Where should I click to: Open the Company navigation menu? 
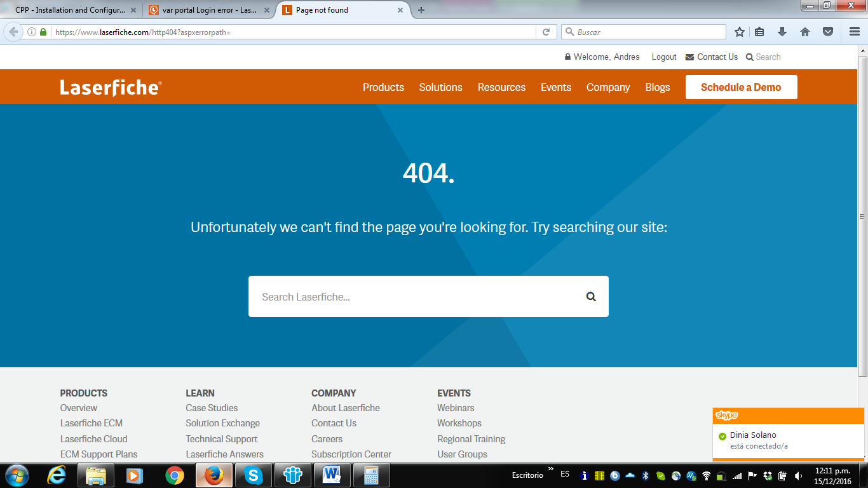coord(608,87)
